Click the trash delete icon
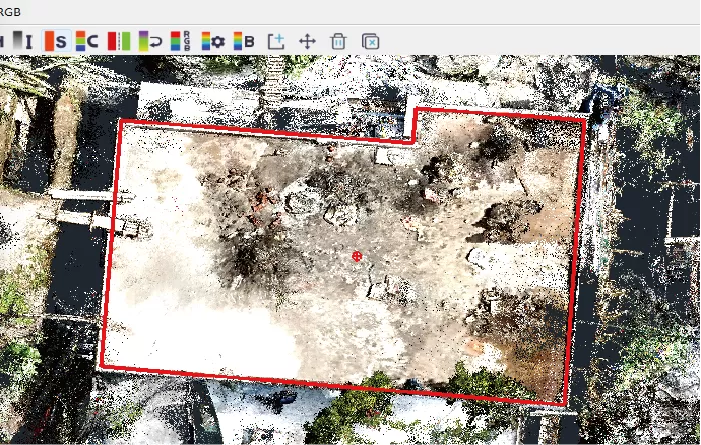 pyautogui.click(x=338, y=42)
